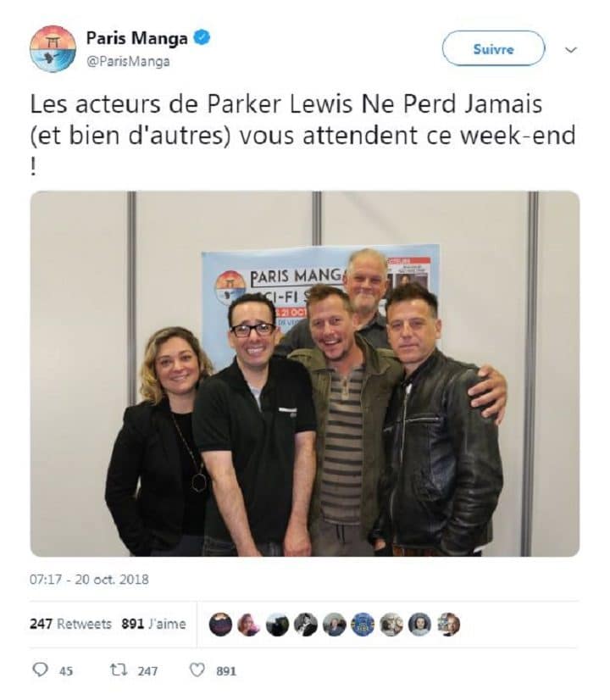610x700 pixels.
Task: Click the retweet arrows icon
Action: pos(119,669)
